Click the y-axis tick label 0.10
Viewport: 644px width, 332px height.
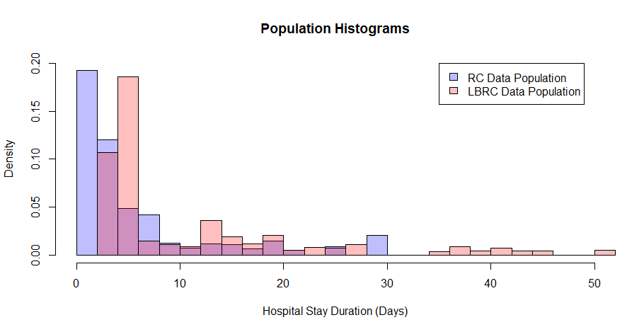click(36, 159)
